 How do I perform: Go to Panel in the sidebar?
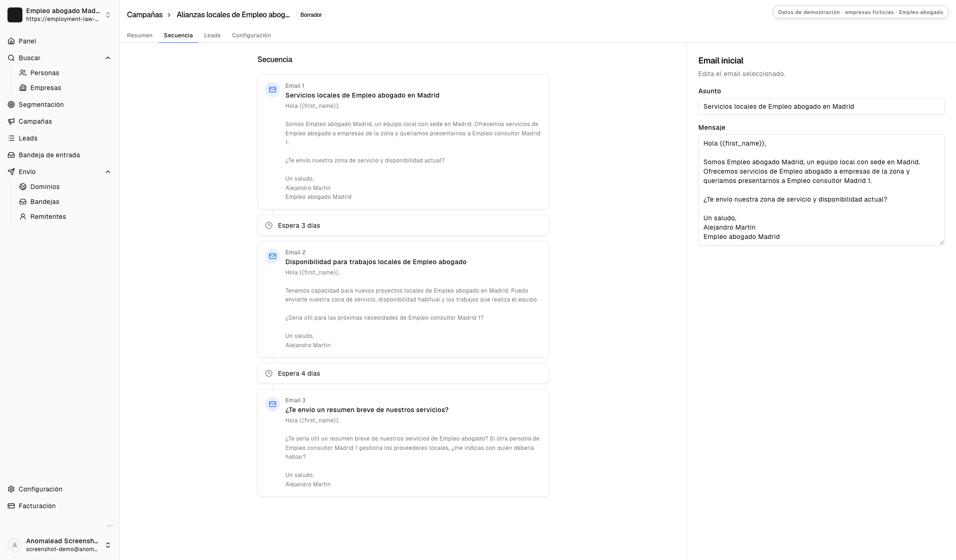59,41
